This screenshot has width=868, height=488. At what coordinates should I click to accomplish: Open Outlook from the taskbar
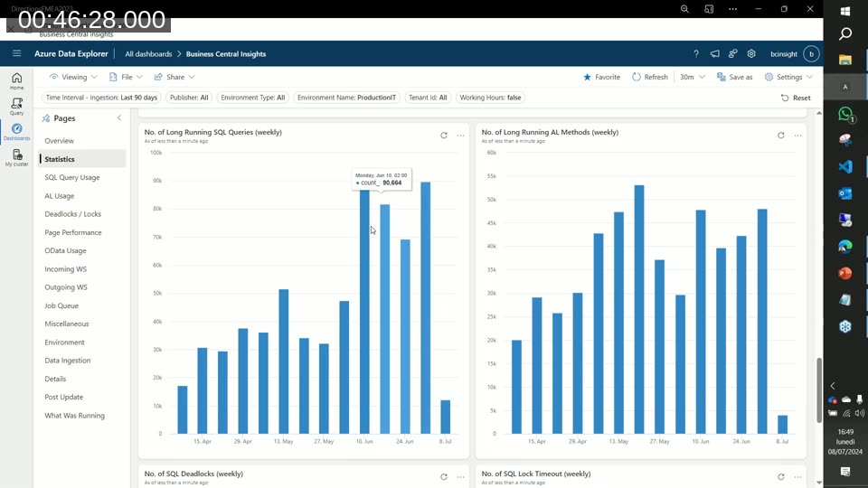845,193
